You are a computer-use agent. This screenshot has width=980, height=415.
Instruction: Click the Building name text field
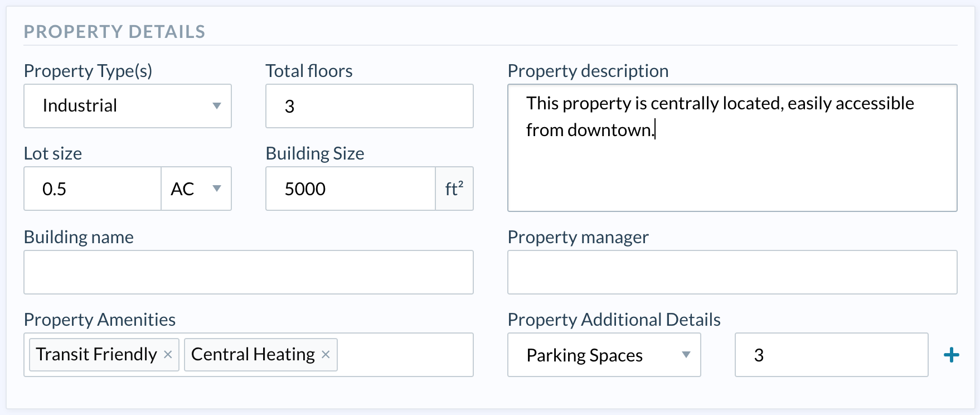[x=248, y=272]
